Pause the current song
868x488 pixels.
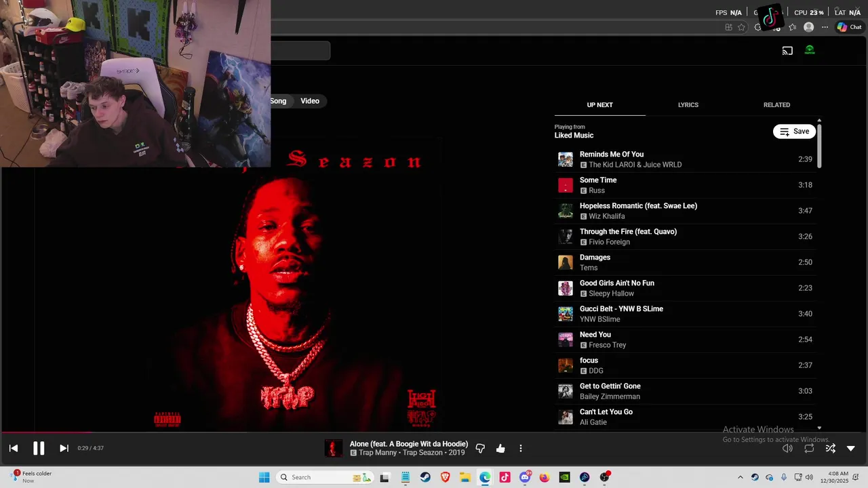(x=39, y=448)
